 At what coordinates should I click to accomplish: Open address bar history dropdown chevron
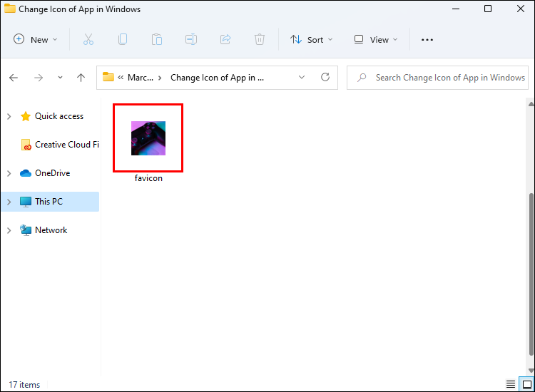coord(302,78)
